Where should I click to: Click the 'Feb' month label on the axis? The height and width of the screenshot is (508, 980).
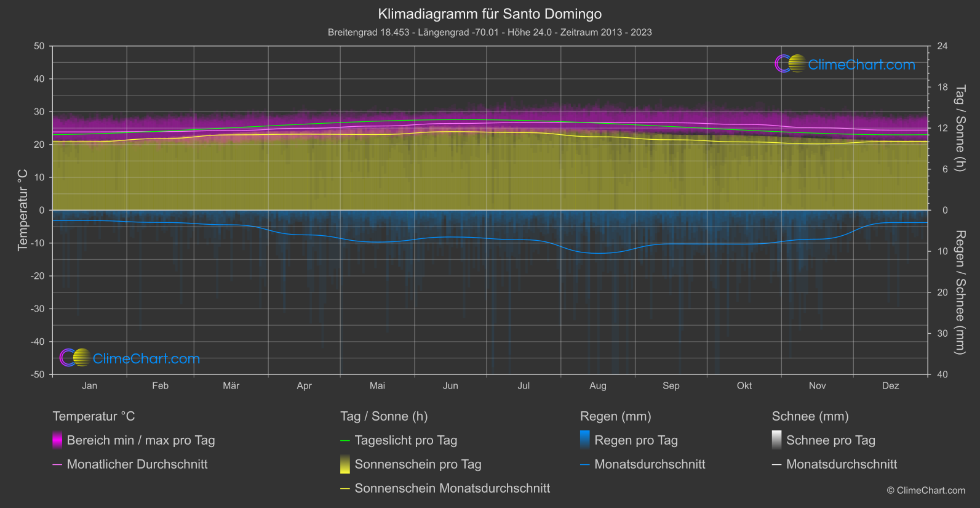(160, 385)
